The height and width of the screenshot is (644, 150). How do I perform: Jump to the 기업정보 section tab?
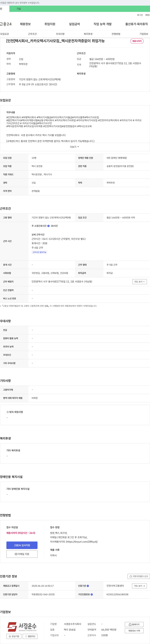[144, 34]
